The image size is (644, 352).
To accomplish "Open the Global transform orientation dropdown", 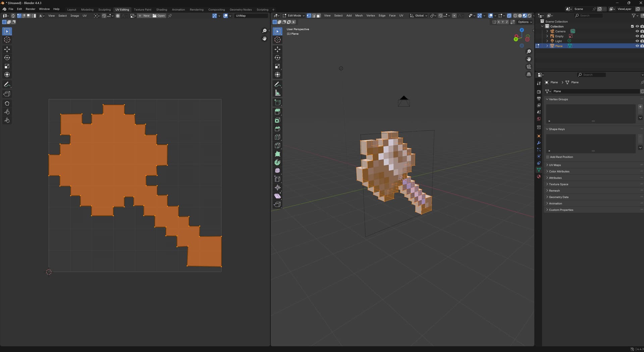I will point(419,16).
